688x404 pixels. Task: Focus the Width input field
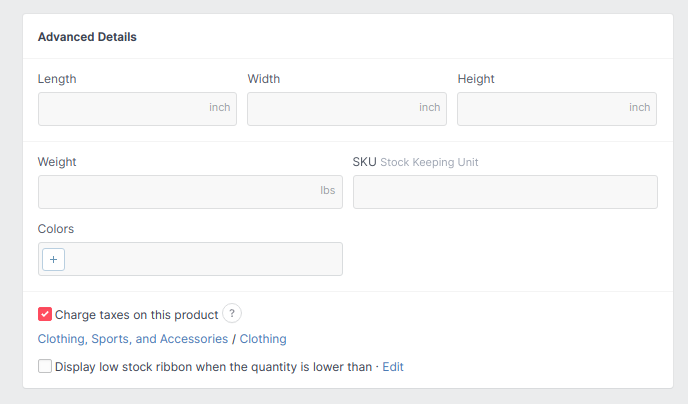point(330,108)
